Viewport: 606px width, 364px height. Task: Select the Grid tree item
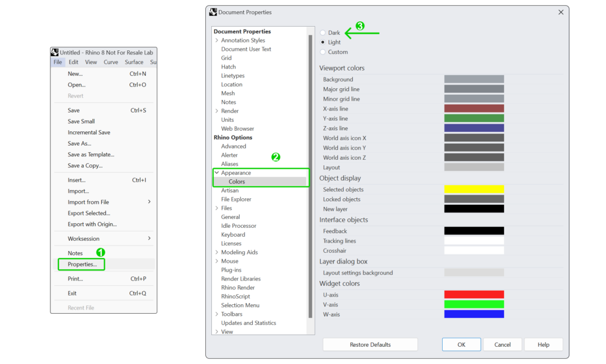click(x=227, y=58)
